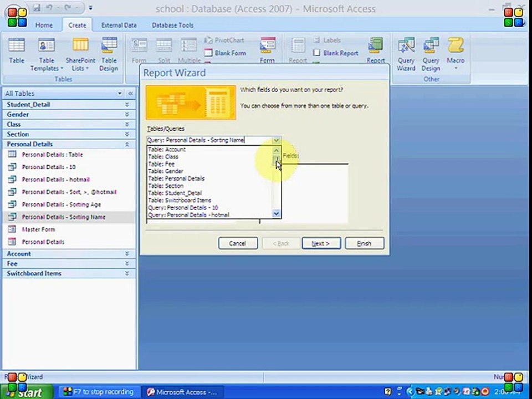532x399 pixels.
Task: Click the Tables/Queries combo text field
Action: click(209, 140)
